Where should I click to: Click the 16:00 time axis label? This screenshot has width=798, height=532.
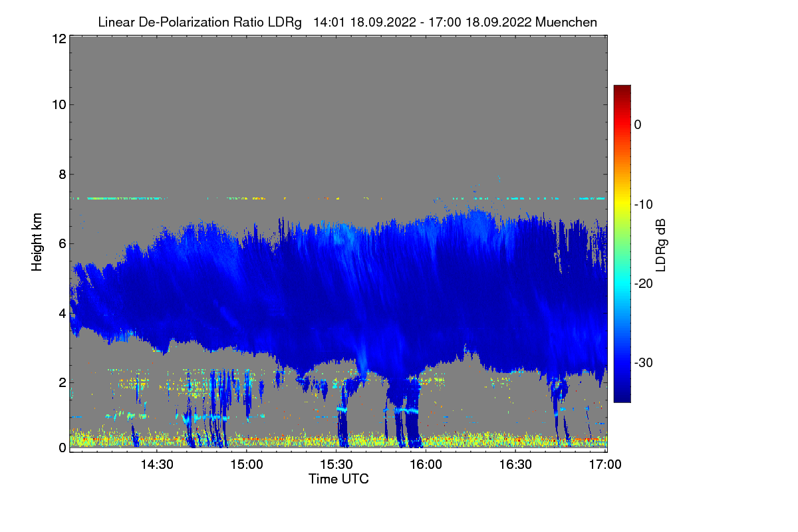coord(426,465)
